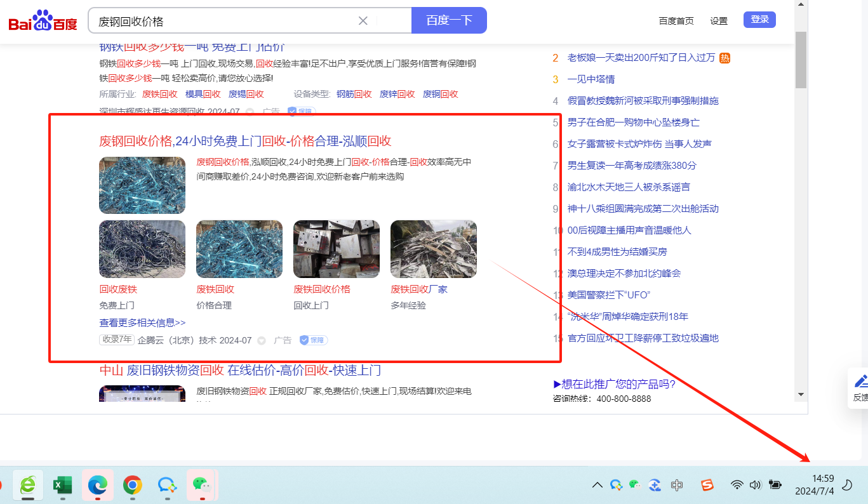Go to 百度首页

[x=676, y=21]
